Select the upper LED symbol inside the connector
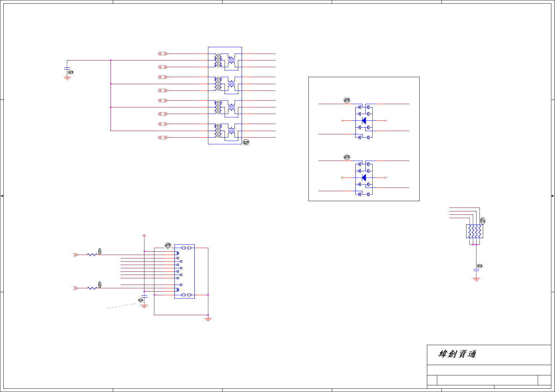 coord(178,253)
